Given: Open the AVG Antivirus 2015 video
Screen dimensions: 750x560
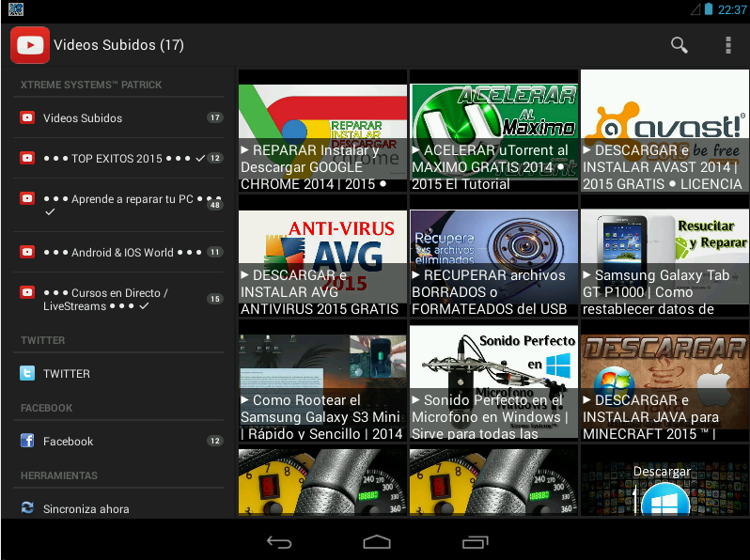Looking at the screenshot, I should pos(322,256).
